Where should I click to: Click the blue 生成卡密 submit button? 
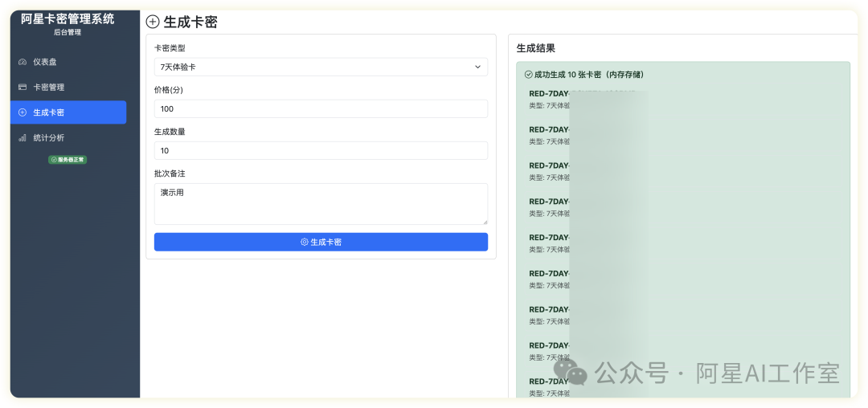click(321, 242)
